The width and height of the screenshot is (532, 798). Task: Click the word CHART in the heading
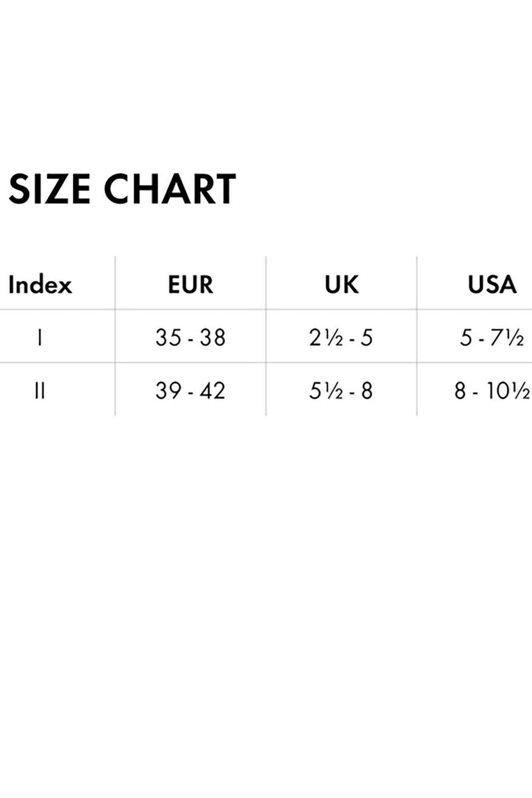pyautogui.click(x=170, y=189)
